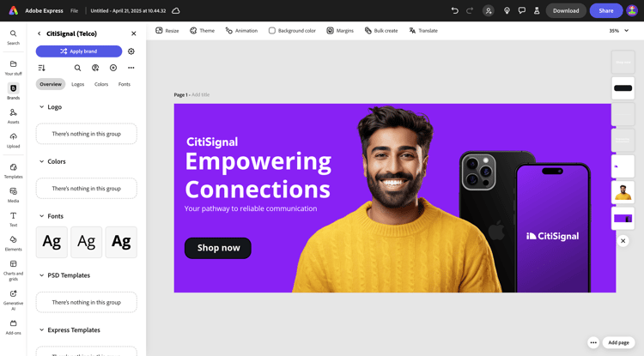The height and width of the screenshot is (356, 644).
Task: Switch to the Colors tab
Action: click(101, 84)
